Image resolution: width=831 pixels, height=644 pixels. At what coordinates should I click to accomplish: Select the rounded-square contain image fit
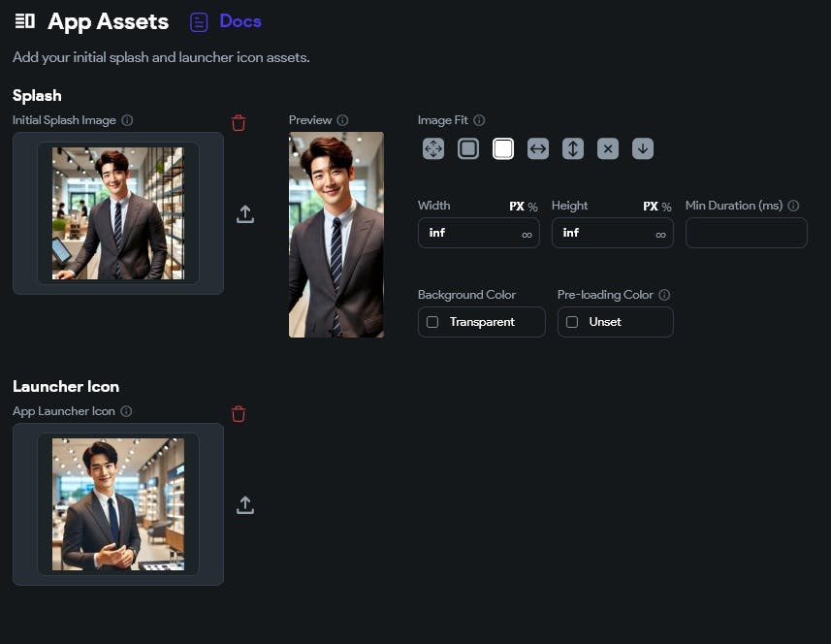pos(468,149)
